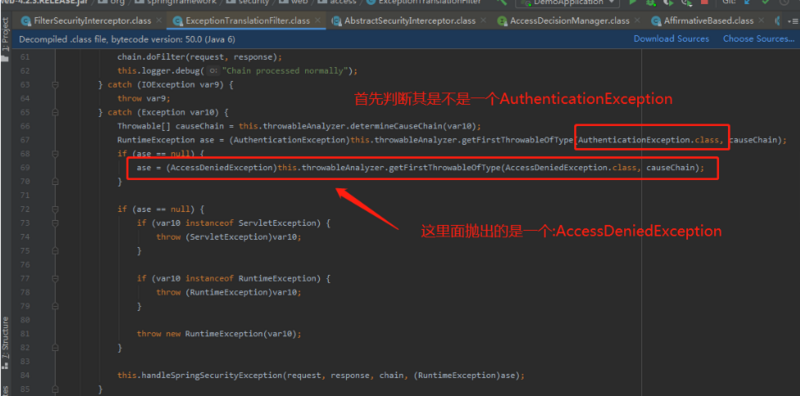The height and width of the screenshot is (396, 800).
Task: Select the ExceptionTranslationFilter.class tab
Action: point(247,21)
